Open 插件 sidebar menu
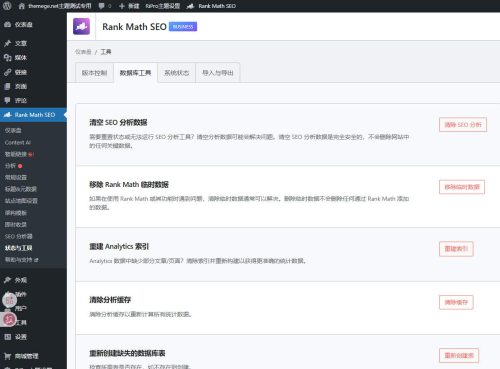 coord(21,294)
